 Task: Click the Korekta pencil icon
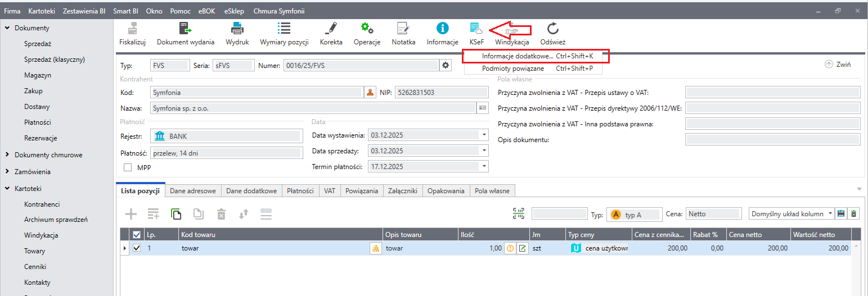coord(331,29)
